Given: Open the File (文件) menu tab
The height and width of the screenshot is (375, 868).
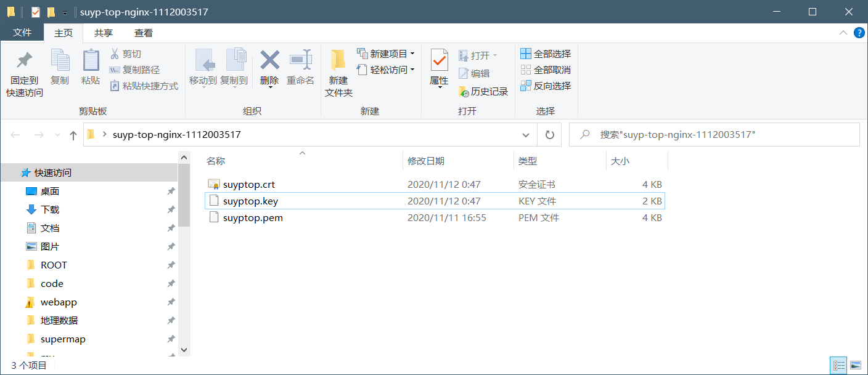Looking at the screenshot, I should point(22,33).
